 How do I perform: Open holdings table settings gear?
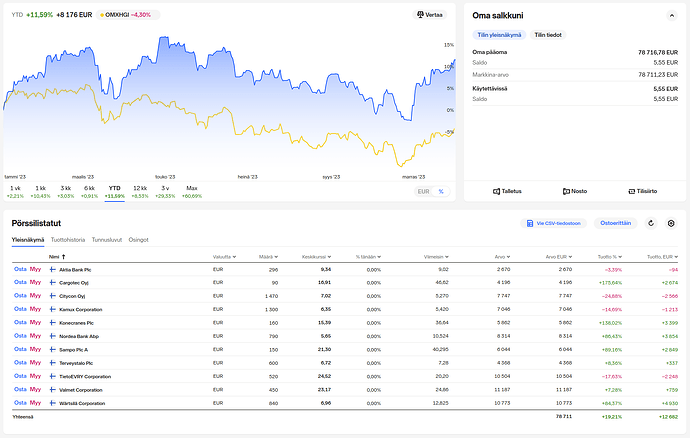pos(671,224)
